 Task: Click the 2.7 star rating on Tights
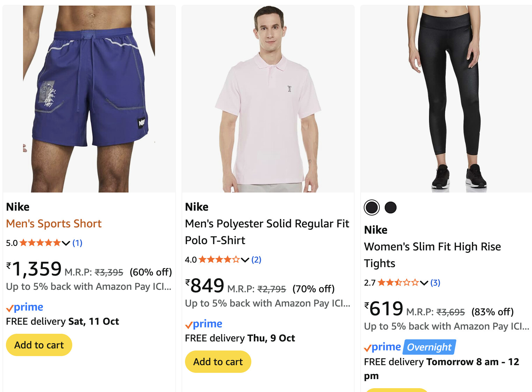tap(398, 282)
